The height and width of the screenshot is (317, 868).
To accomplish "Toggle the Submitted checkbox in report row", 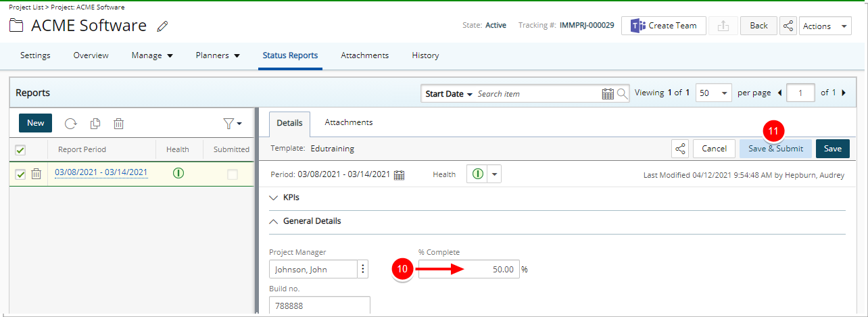I will click(x=233, y=174).
